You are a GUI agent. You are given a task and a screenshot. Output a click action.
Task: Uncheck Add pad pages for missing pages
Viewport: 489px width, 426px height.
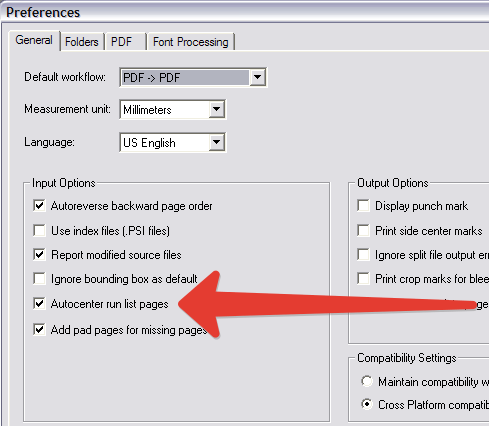(x=39, y=329)
